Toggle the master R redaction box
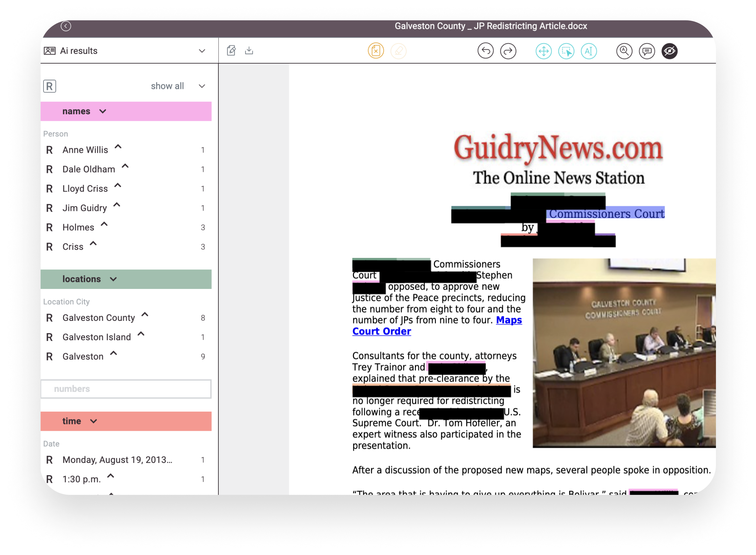 pyautogui.click(x=49, y=86)
